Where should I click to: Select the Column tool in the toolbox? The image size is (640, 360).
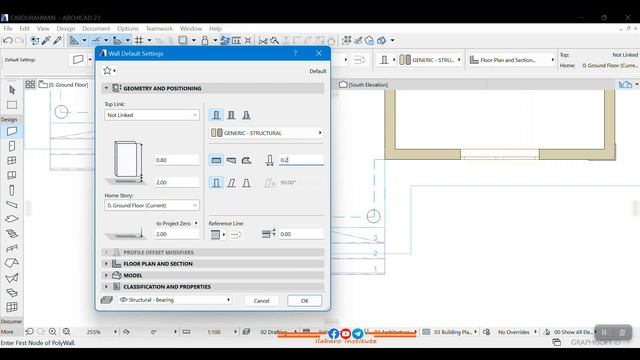coord(12,190)
